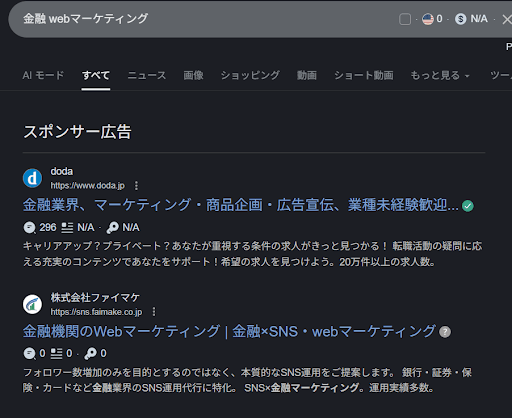Open ad title 金融機関のWebマーケティング

229,331
